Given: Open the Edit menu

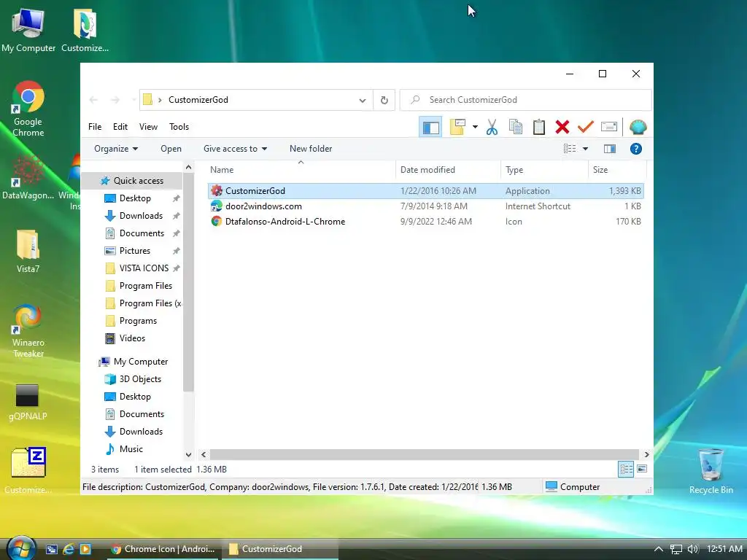Looking at the screenshot, I should click(120, 127).
